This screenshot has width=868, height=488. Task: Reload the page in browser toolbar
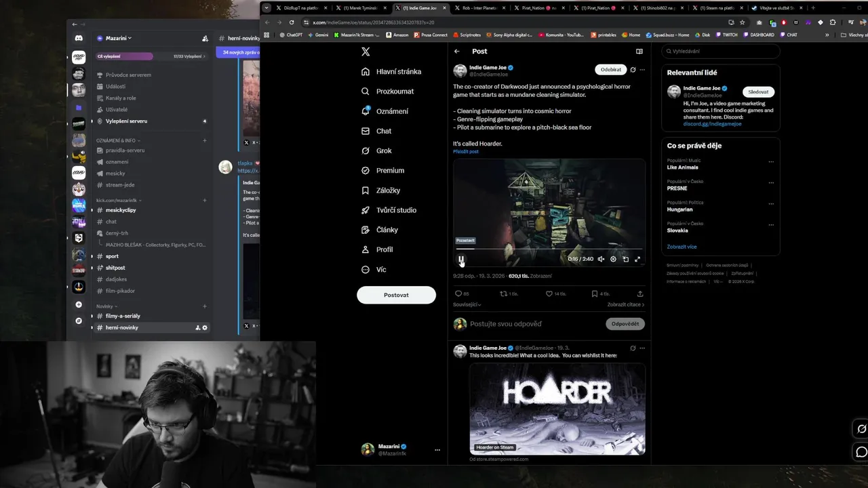[x=292, y=22]
